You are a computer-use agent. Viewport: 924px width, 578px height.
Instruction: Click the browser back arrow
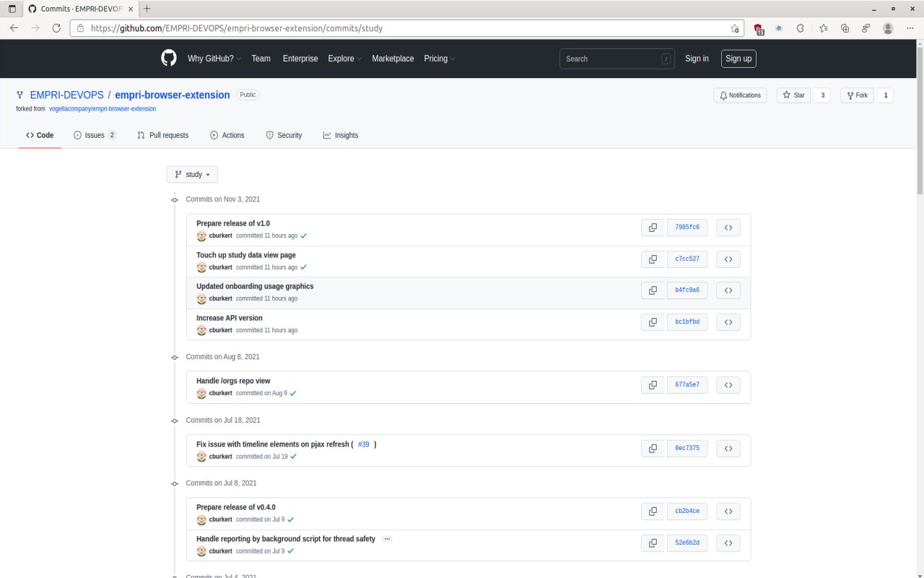(14, 28)
